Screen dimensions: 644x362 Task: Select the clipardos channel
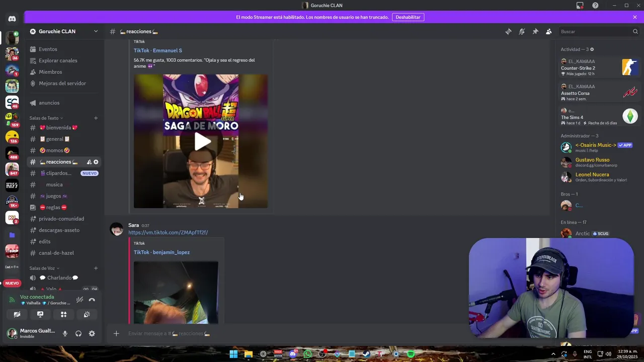point(65,173)
